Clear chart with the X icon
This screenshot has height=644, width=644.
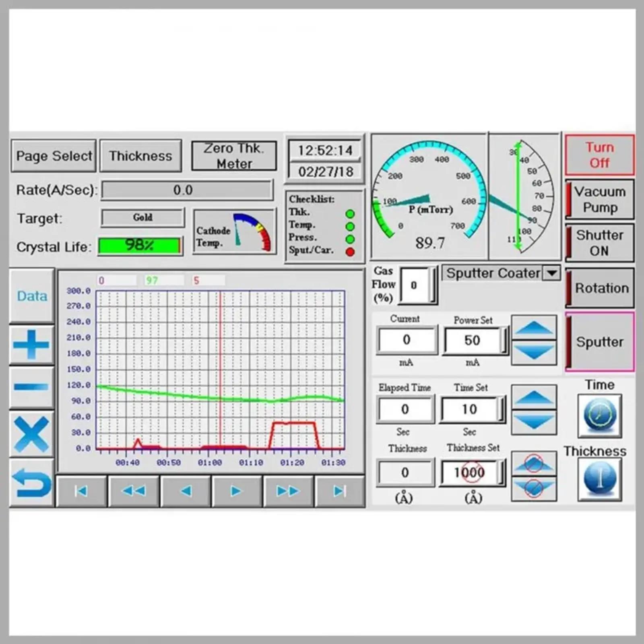[32, 434]
